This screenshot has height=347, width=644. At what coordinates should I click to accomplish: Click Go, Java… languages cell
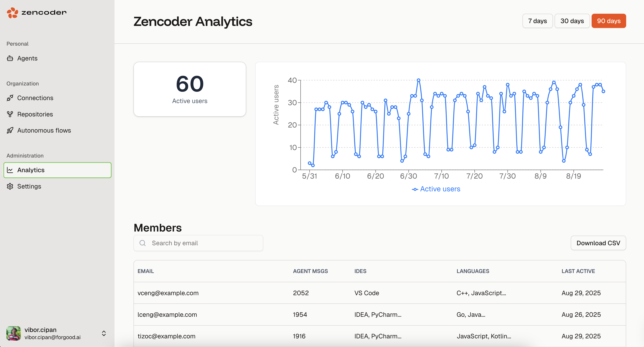pos(471,315)
